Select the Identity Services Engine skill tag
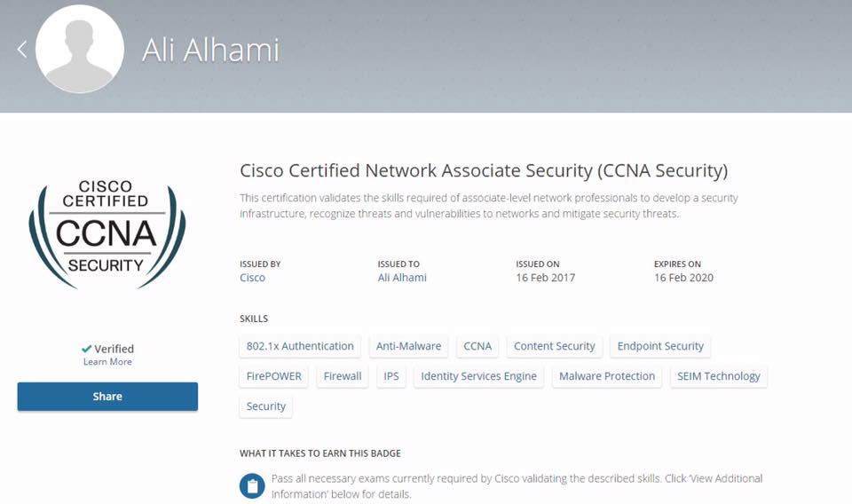The image size is (852, 504). 478,376
